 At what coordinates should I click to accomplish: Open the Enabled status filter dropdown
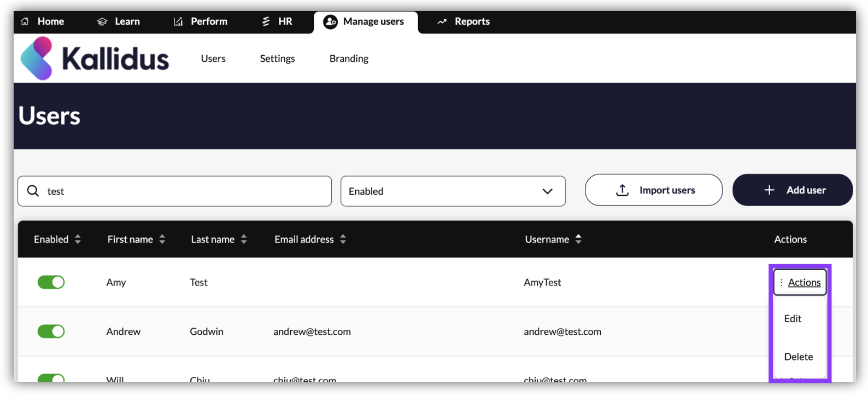pos(453,191)
